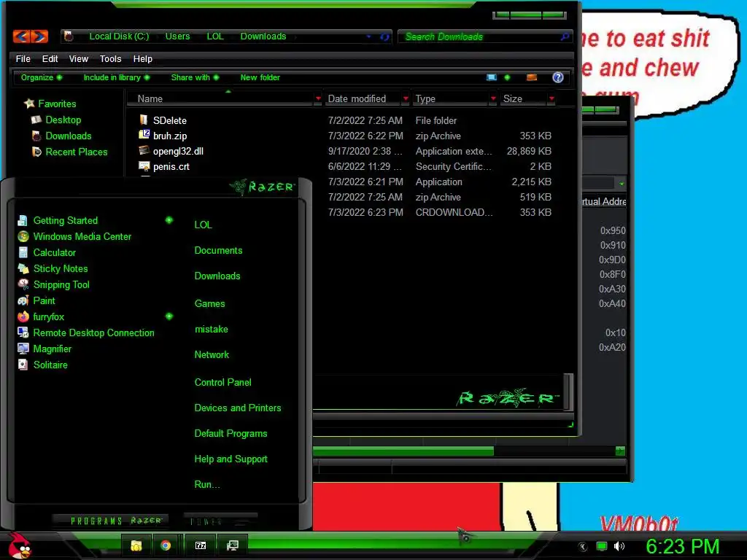Open the Include in library dropdown
This screenshot has width=747, height=560.
(117, 77)
